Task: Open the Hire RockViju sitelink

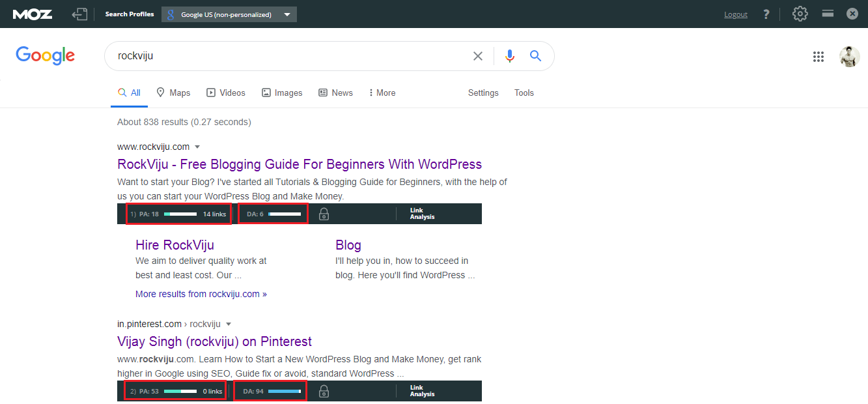Action: [175, 245]
